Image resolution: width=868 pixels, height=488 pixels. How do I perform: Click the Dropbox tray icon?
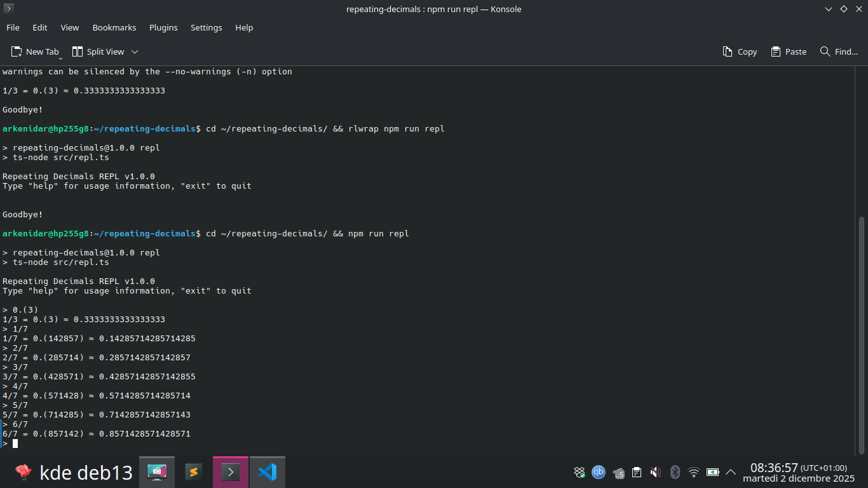point(580,472)
